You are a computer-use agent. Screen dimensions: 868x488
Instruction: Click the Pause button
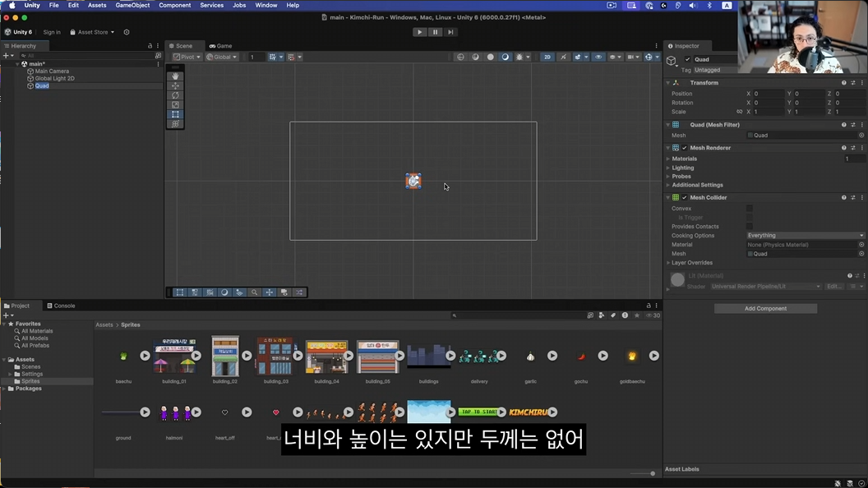pos(435,32)
